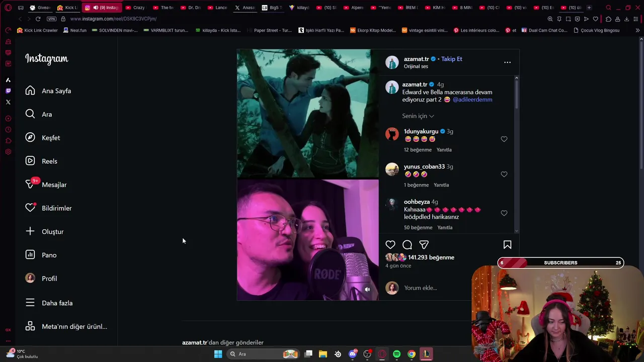
Task: Open Kick Link Crawler bookmark
Action: click(x=37, y=30)
